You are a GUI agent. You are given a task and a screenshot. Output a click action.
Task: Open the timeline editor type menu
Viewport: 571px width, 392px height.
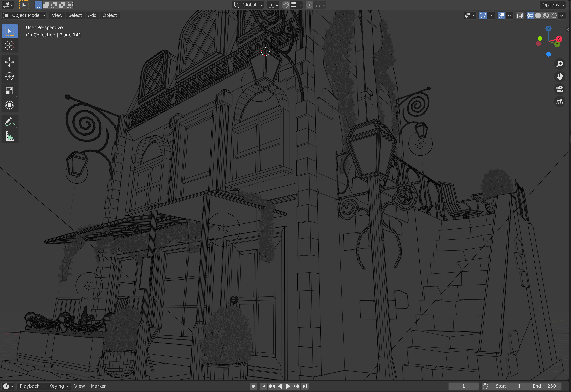pyautogui.click(x=8, y=386)
